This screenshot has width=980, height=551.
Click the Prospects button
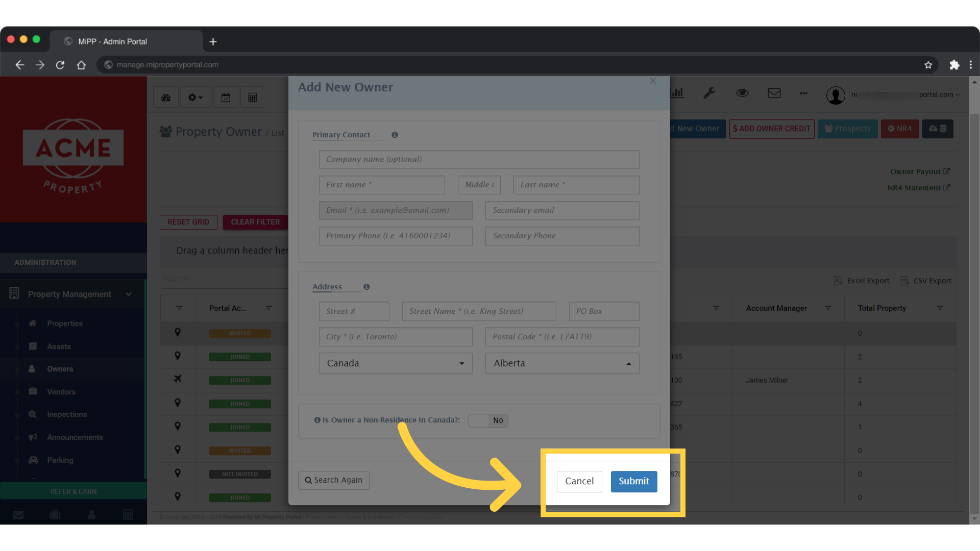[848, 129]
